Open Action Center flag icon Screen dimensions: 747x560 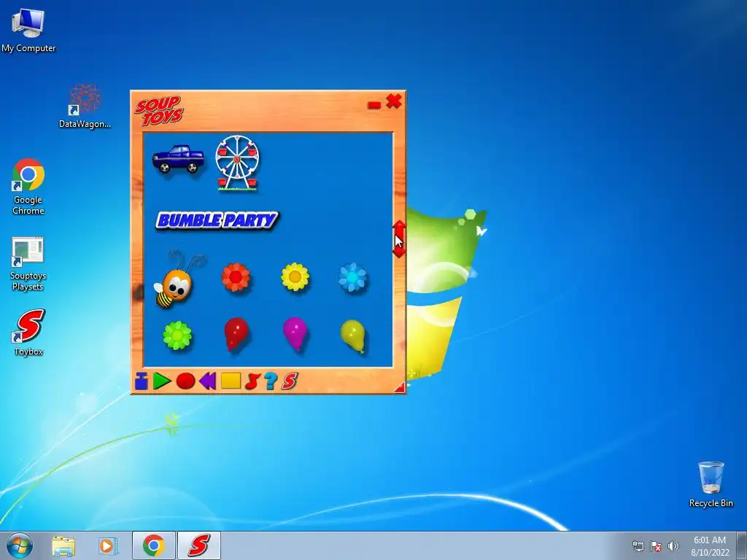656,546
